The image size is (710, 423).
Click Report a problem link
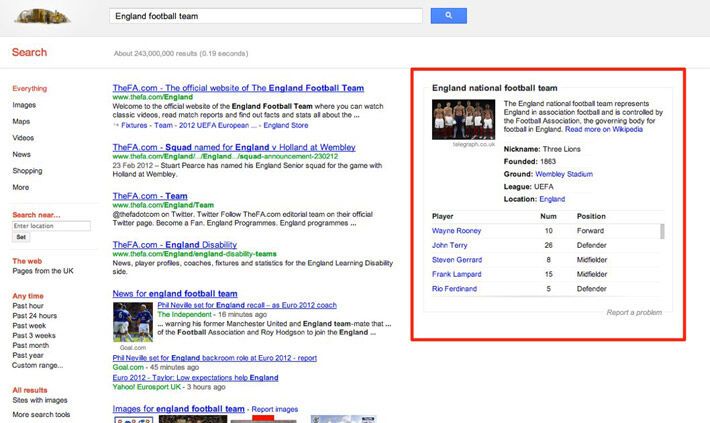tap(634, 312)
